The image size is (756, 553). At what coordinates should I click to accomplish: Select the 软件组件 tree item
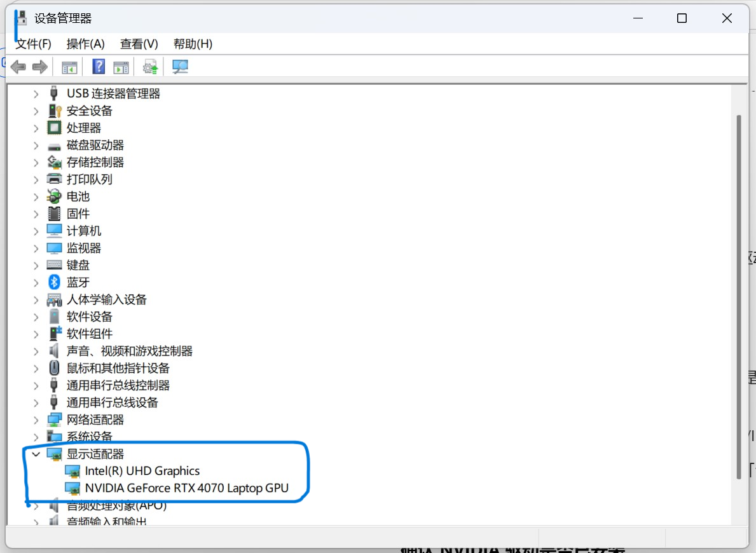[89, 334]
